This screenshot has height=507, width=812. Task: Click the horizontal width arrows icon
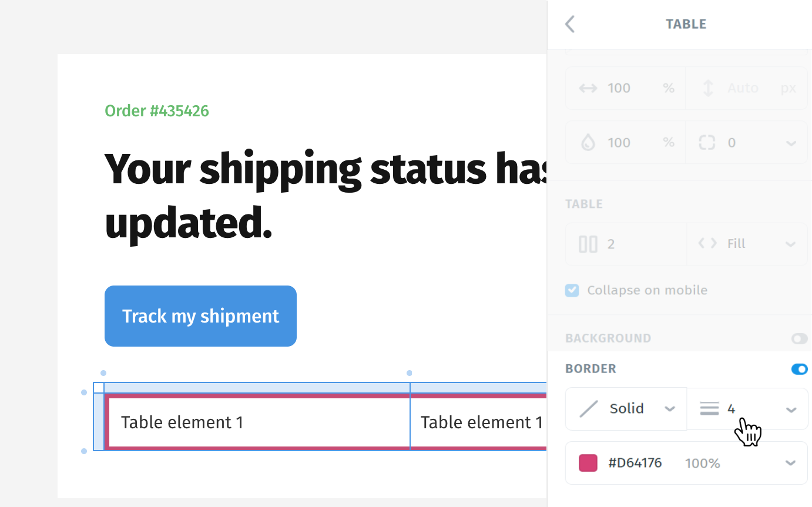click(x=588, y=88)
